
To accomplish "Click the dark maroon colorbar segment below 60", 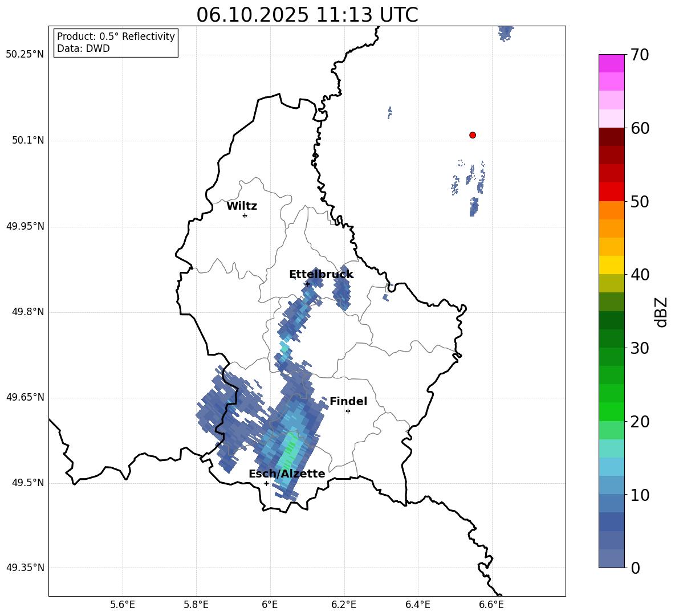I will click(612, 137).
